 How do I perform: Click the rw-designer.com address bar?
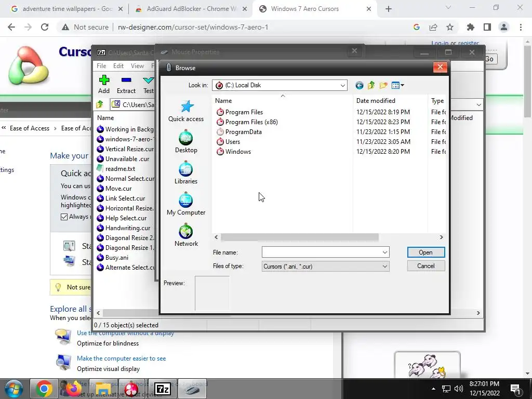[x=193, y=27]
